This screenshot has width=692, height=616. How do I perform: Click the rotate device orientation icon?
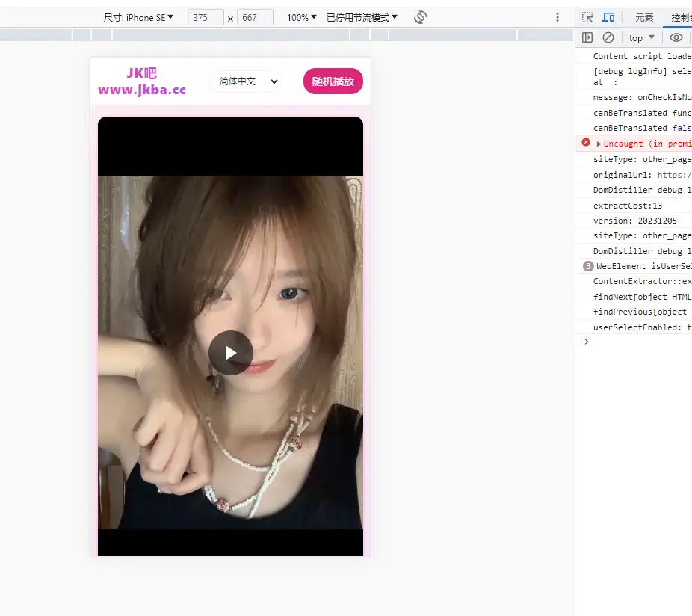pos(420,18)
